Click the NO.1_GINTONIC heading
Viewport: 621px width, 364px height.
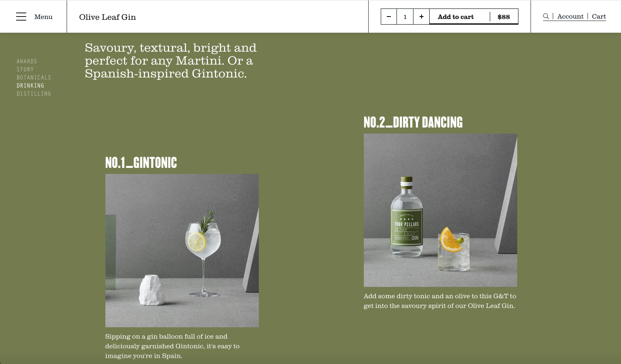141,162
